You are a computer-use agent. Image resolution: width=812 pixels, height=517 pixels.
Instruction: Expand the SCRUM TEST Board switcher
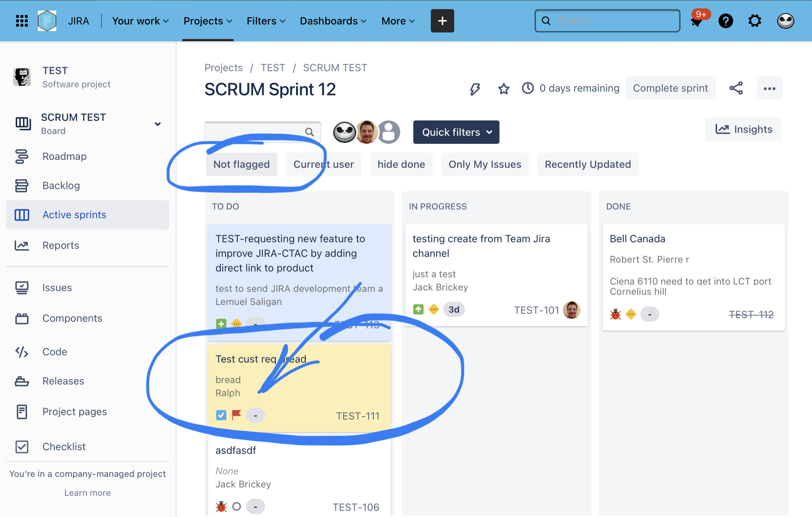click(158, 124)
